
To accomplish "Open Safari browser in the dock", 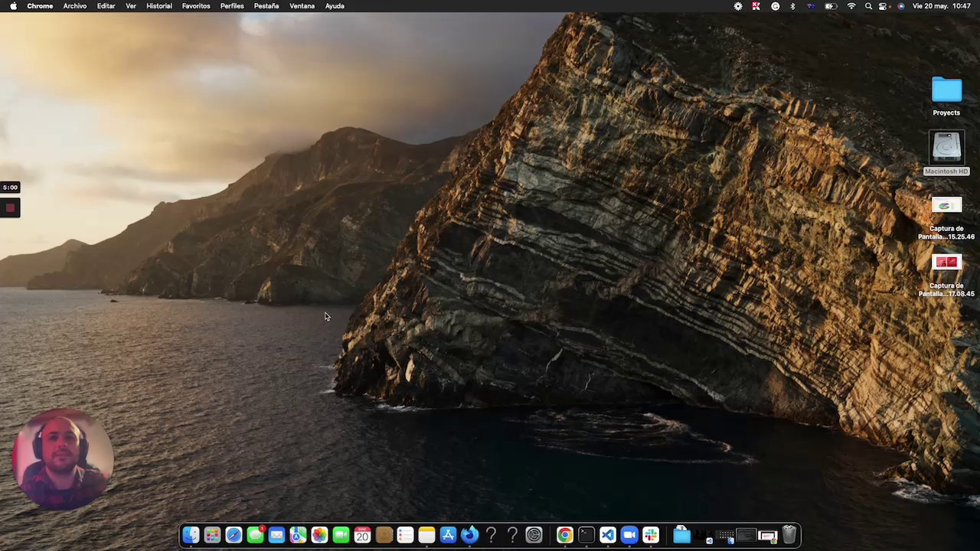I will (x=234, y=536).
